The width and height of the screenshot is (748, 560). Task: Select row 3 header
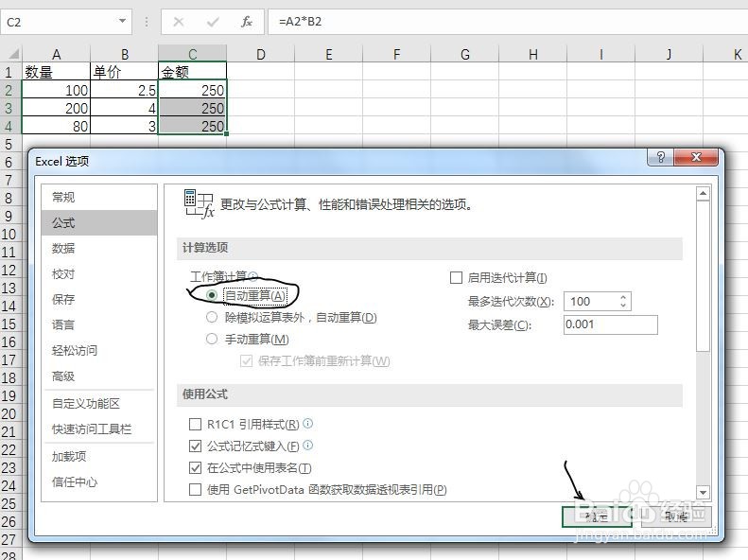[x=9, y=108]
